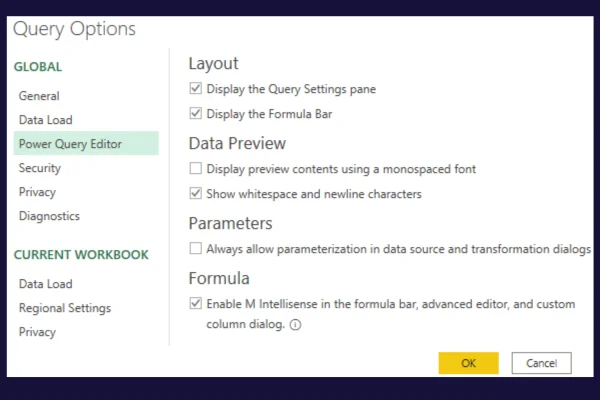Click the Cancel button
Screen dimensions: 600x400
[541, 363]
